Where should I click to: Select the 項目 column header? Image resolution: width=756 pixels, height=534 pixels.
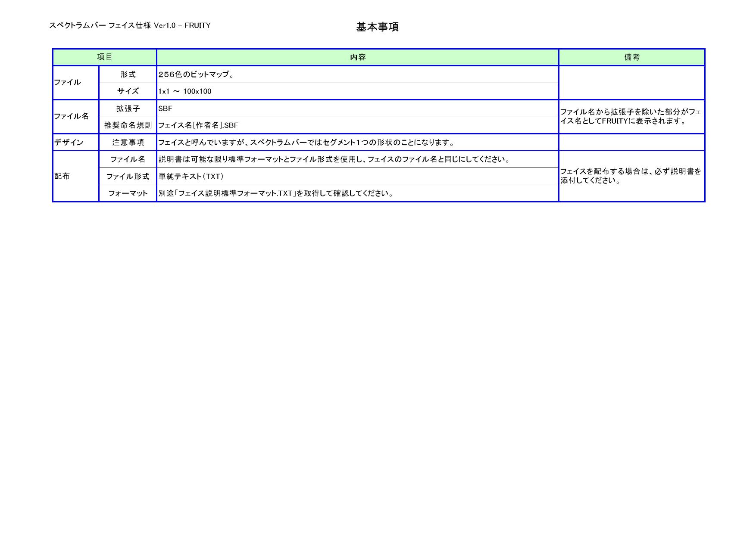click(x=104, y=57)
